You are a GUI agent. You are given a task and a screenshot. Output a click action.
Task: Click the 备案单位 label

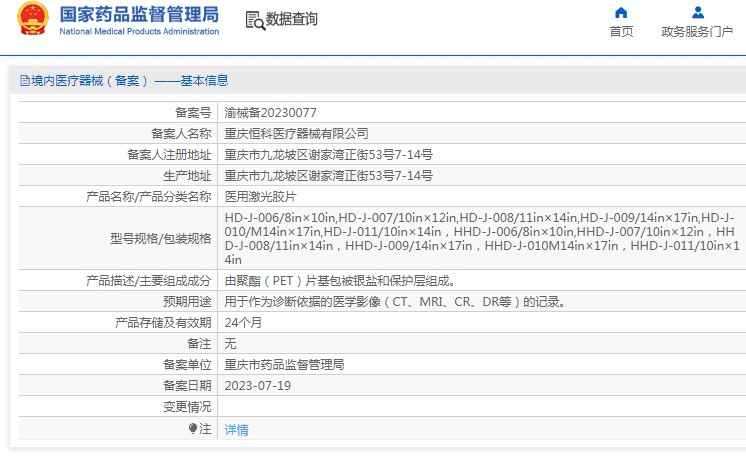tap(187, 364)
